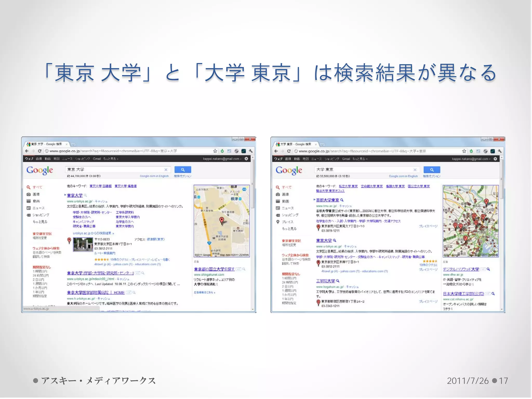Screen dimensions: 532x399
Task: Click blue search button in 東京 大学 window
Action: 183,170
